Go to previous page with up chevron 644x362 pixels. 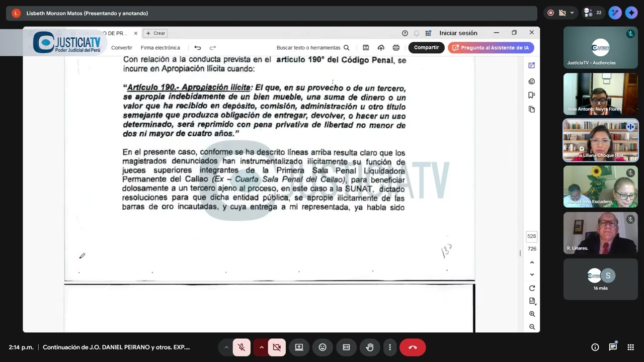point(532,263)
